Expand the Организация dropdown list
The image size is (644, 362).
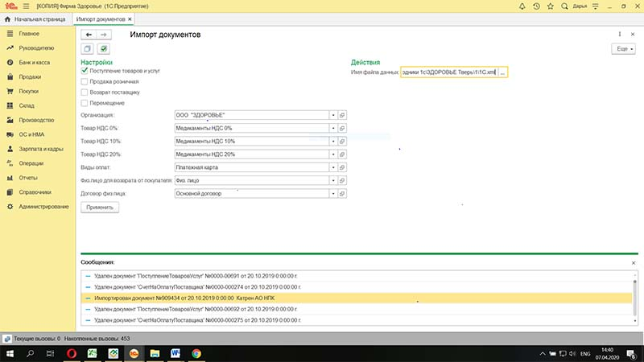(332, 115)
